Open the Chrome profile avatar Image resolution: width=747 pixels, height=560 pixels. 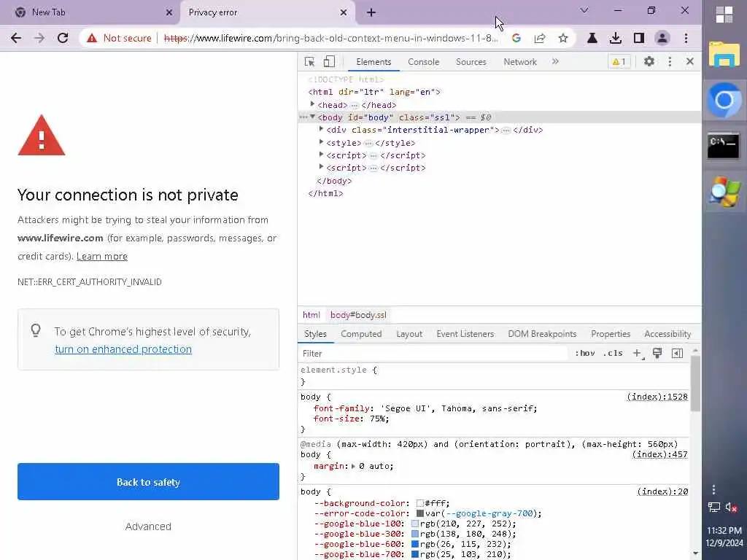662,38
